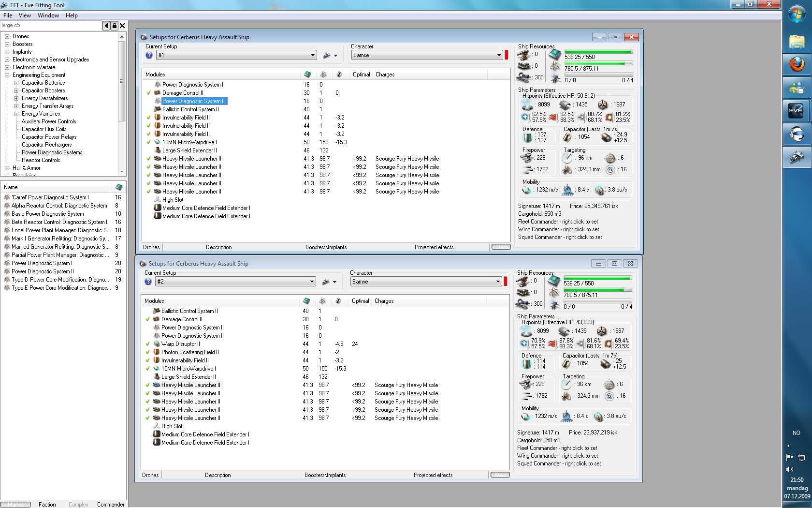Open the Character dropdown in setup #2 window
The width and height of the screenshot is (812, 508).
(426, 282)
